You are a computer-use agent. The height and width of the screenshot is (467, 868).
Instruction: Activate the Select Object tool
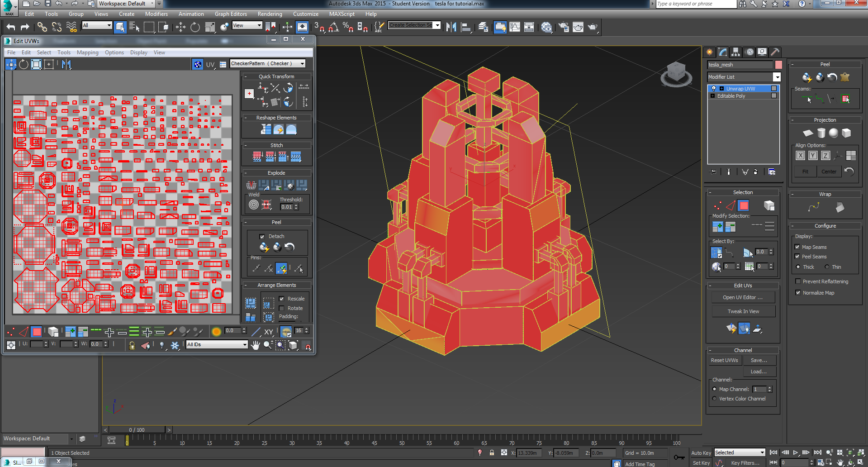coord(120,27)
